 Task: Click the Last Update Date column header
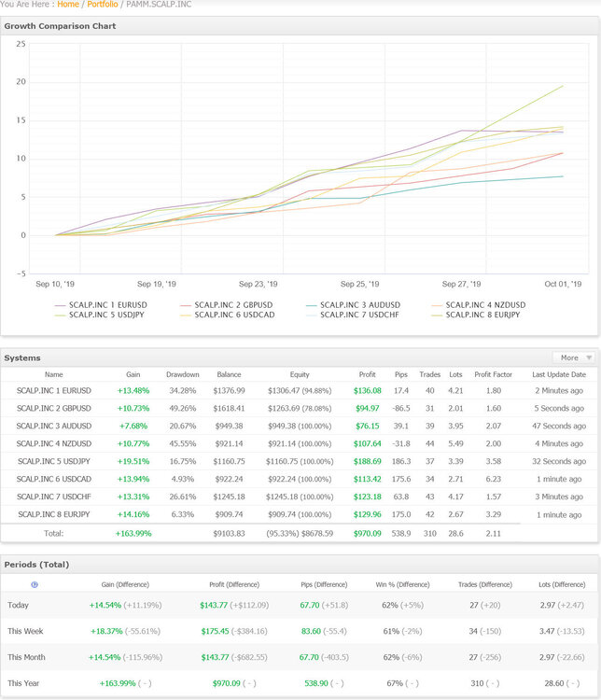point(559,374)
